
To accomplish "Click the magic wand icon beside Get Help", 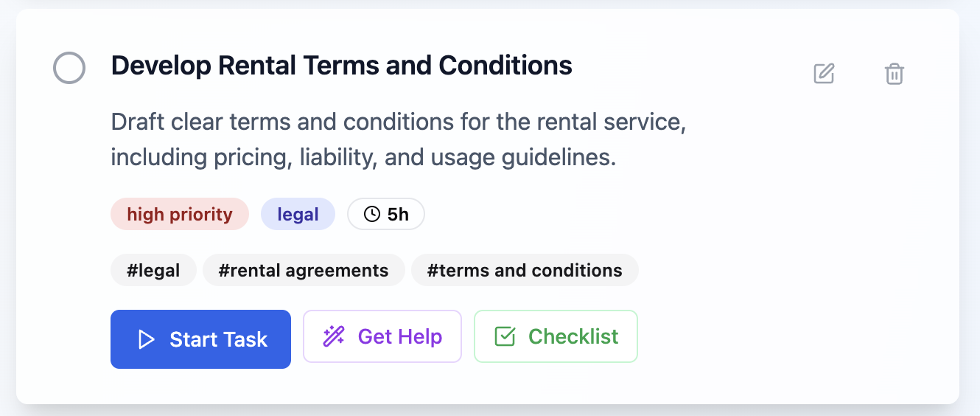I will 334,336.
